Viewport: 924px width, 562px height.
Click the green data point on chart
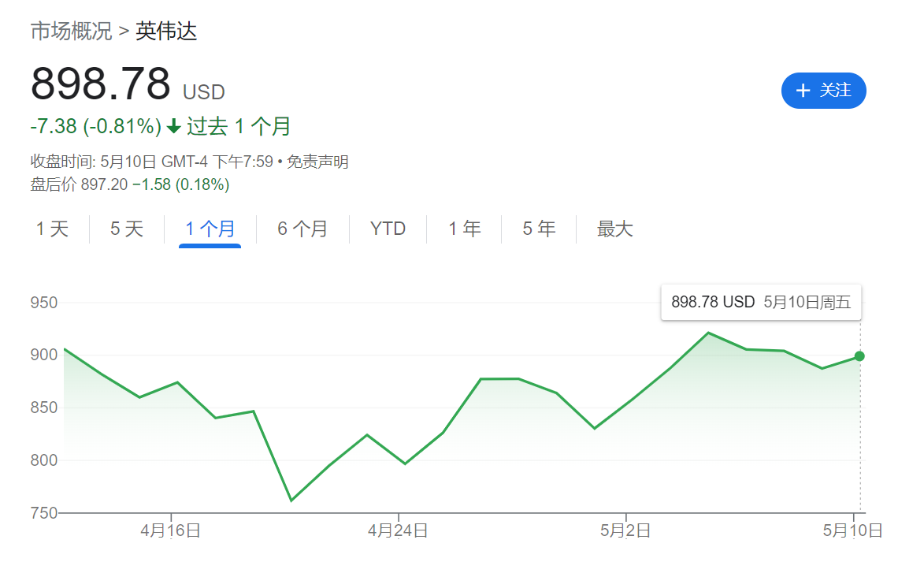point(859,356)
